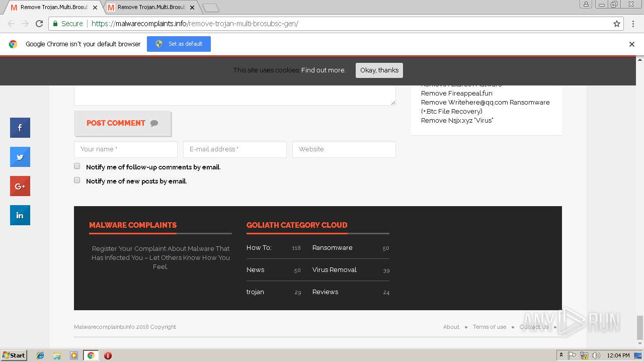
Task: Accept cookies with Okay, thanks
Action: 379,70
